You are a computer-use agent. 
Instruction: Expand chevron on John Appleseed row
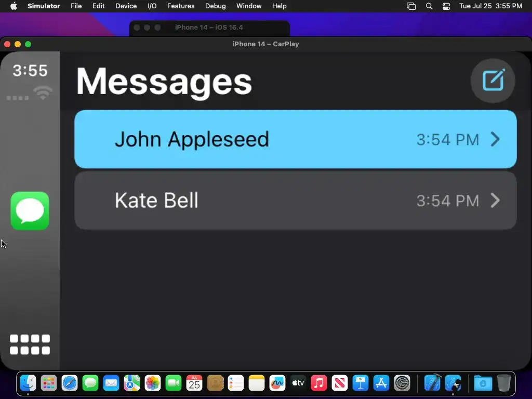[x=495, y=139]
